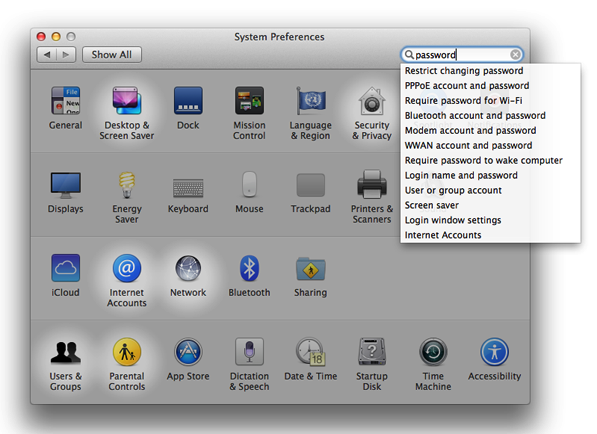Open the Displays pane
Viewport: 597px width, 434px height.
coord(65,192)
